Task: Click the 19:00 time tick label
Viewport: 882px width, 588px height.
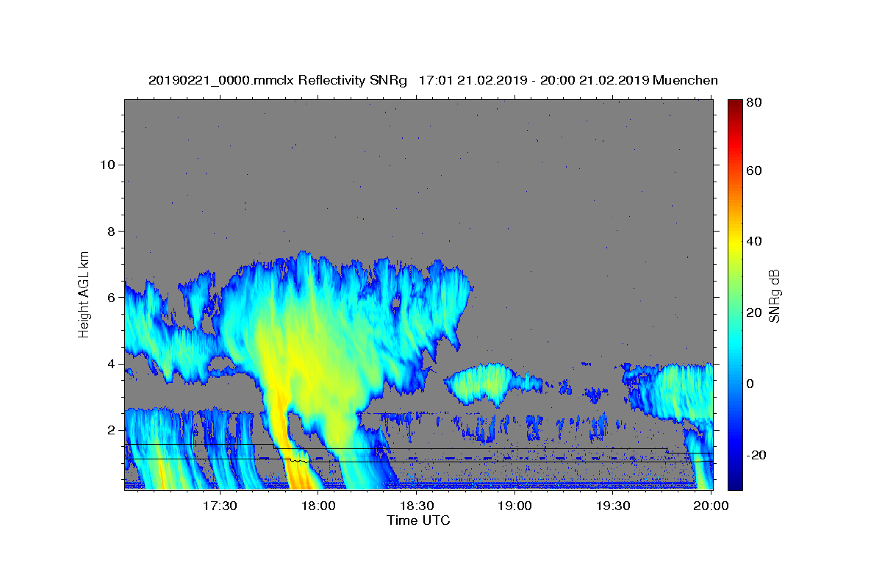Action: click(x=515, y=506)
